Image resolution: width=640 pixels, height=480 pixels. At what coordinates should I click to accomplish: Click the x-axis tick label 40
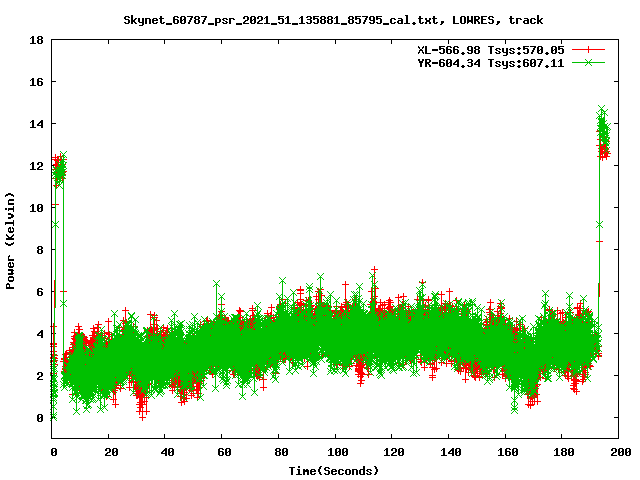click(x=167, y=452)
